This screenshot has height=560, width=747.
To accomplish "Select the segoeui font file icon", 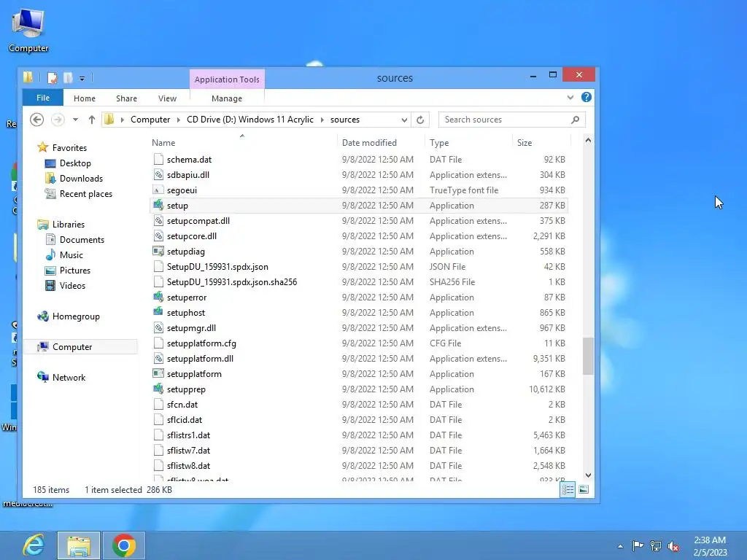I will [x=158, y=190].
